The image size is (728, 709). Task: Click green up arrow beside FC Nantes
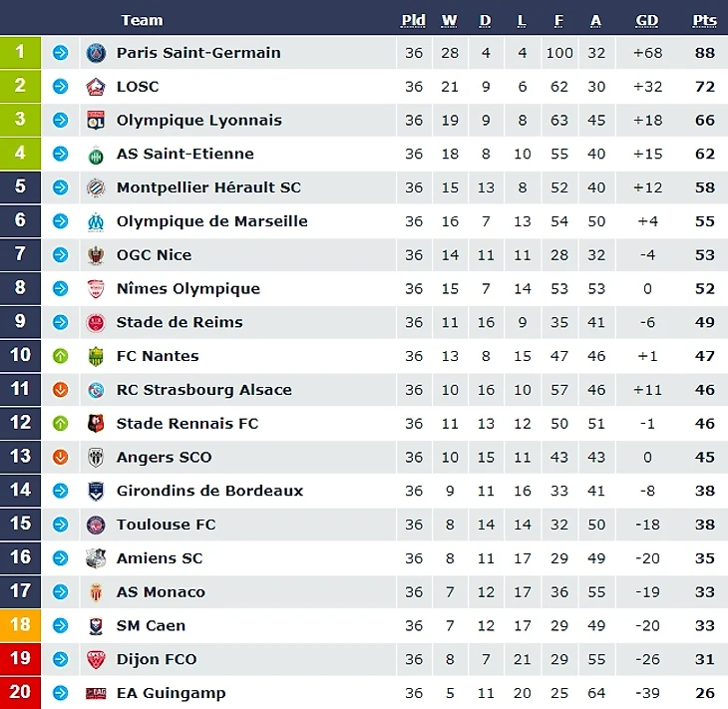coord(61,356)
